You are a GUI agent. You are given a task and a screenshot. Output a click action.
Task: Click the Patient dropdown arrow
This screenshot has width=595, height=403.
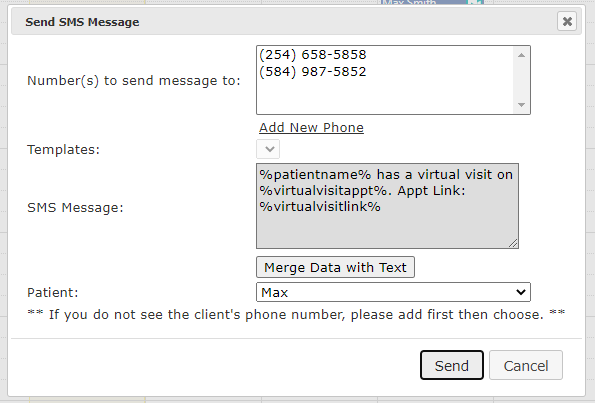coord(521,292)
